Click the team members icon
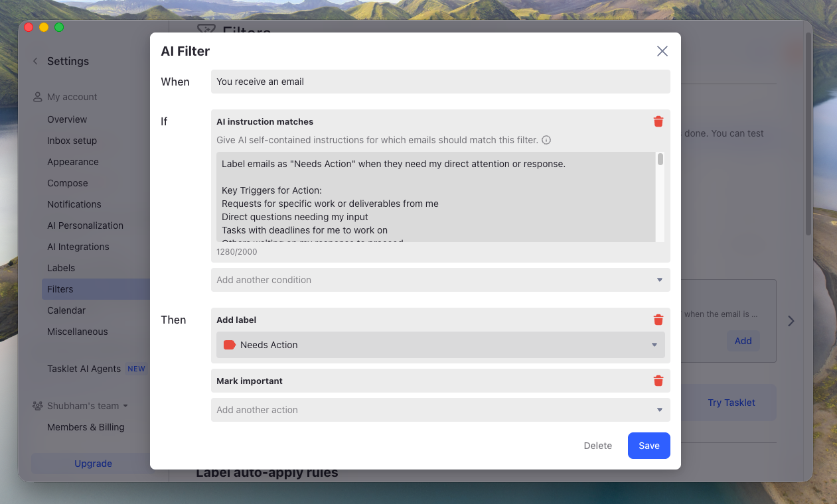 38,406
